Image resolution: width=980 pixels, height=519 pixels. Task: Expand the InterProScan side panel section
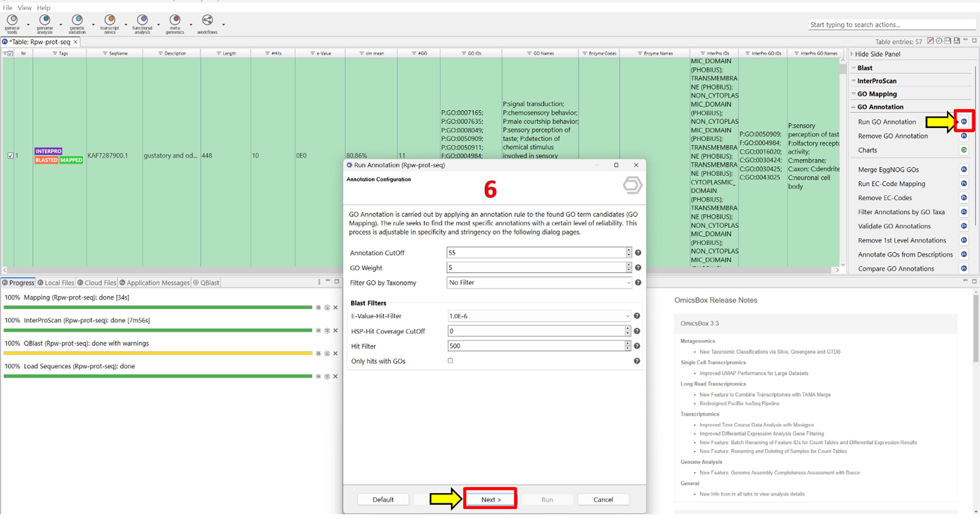coord(877,81)
